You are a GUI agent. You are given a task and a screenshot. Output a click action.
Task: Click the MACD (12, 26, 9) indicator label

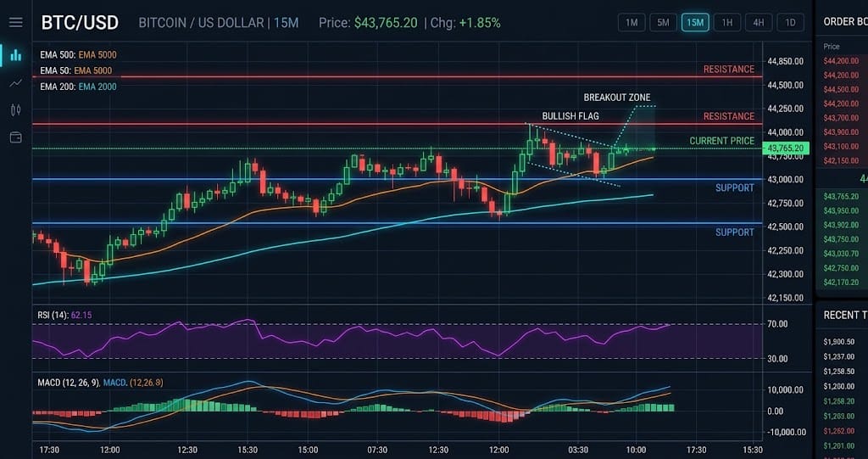pyautogui.click(x=100, y=383)
